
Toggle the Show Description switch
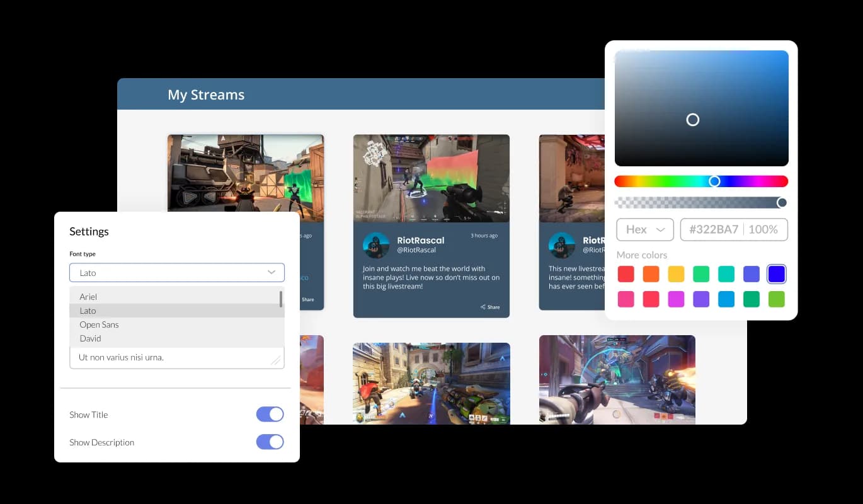point(270,442)
